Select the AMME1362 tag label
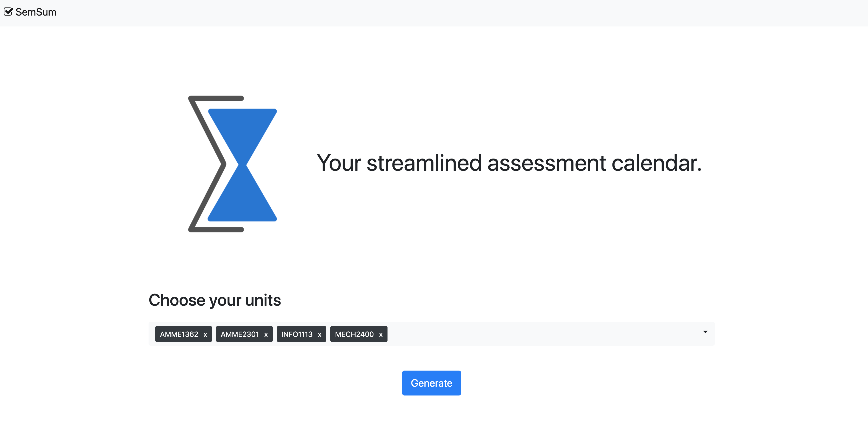 pos(179,334)
